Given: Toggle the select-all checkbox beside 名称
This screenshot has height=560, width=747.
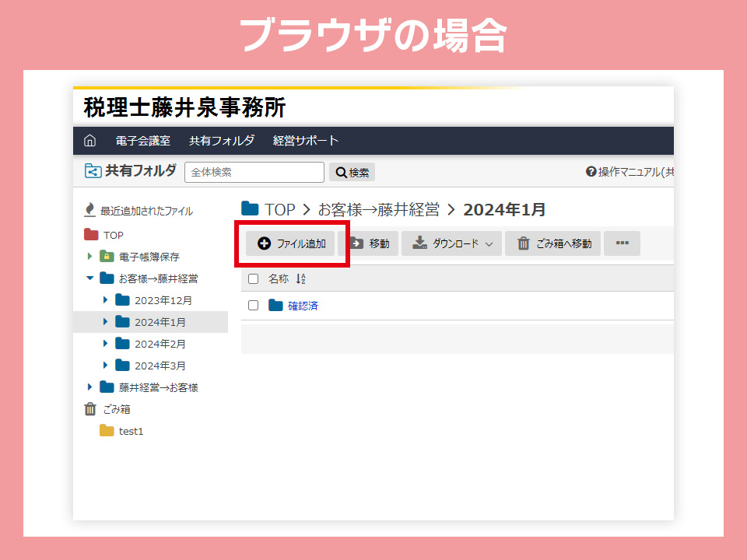Looking at the screenshot, I should [253, 278].
